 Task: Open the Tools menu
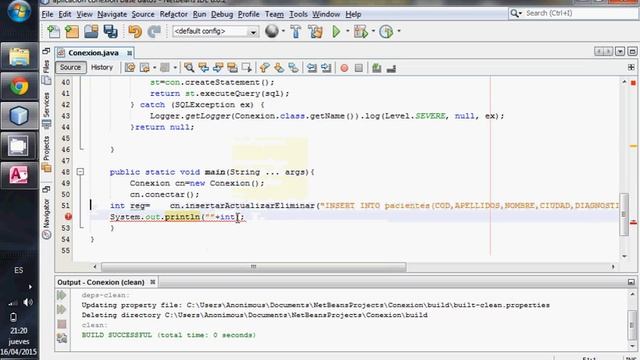(x=298, y=14)
